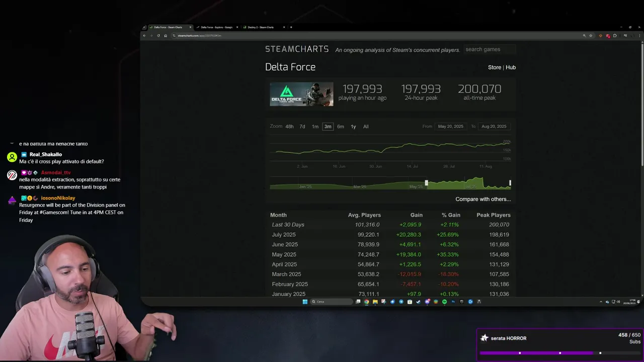This screenshot has height=362, width=644.
Task: Open Task View in the taskbar
Action: [x=358, y=302]
